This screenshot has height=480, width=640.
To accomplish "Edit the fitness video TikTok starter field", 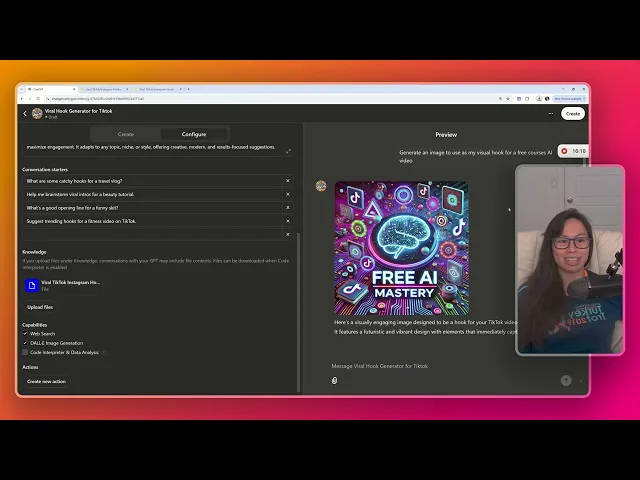I will [x=152, y=221].
